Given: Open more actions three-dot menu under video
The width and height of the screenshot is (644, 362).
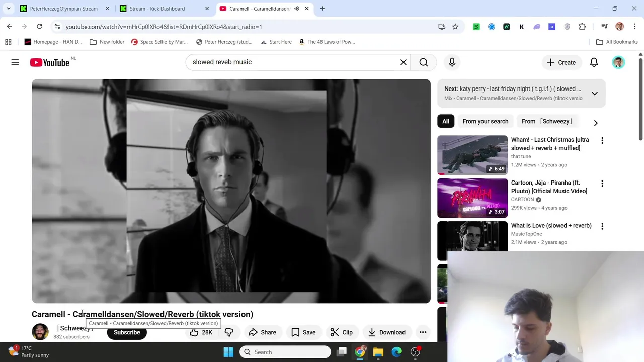Looking at the screenshot, I should 423,332.
